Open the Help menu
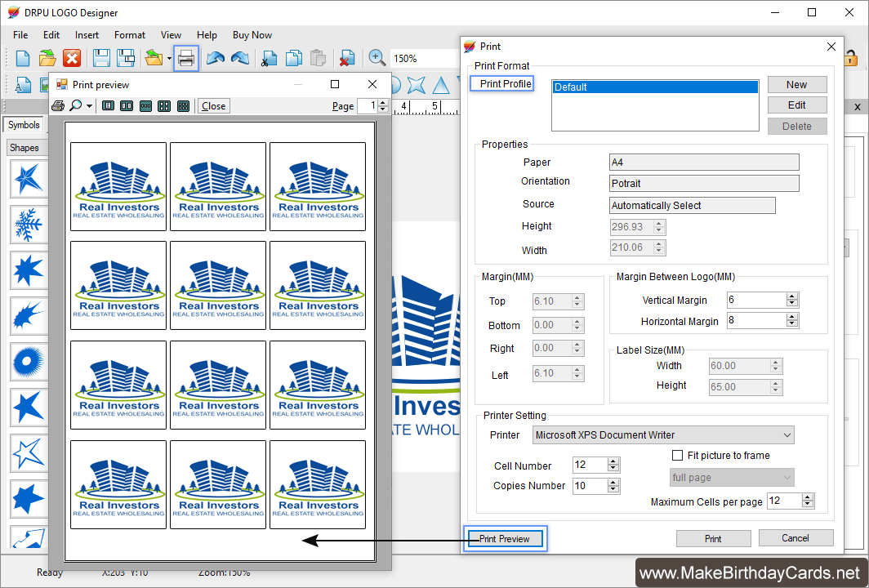Viewport: 869px width, 588px height. tap(207, 35)
